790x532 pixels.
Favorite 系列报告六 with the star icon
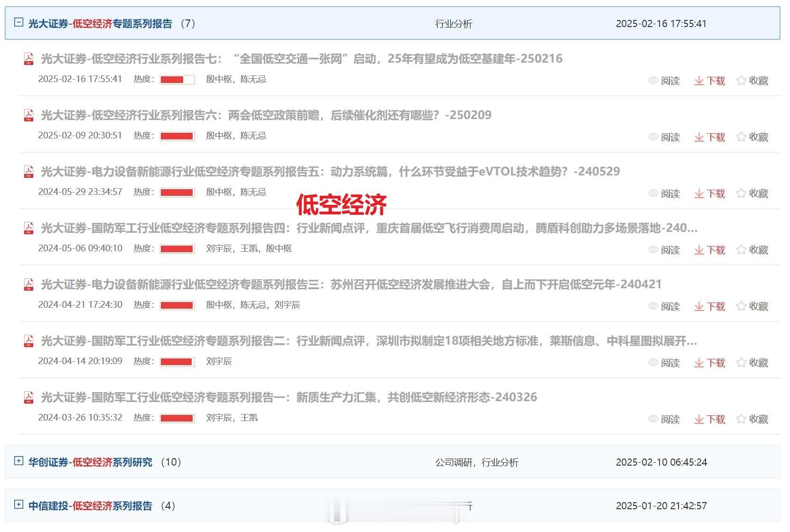(x=741, y=137)
